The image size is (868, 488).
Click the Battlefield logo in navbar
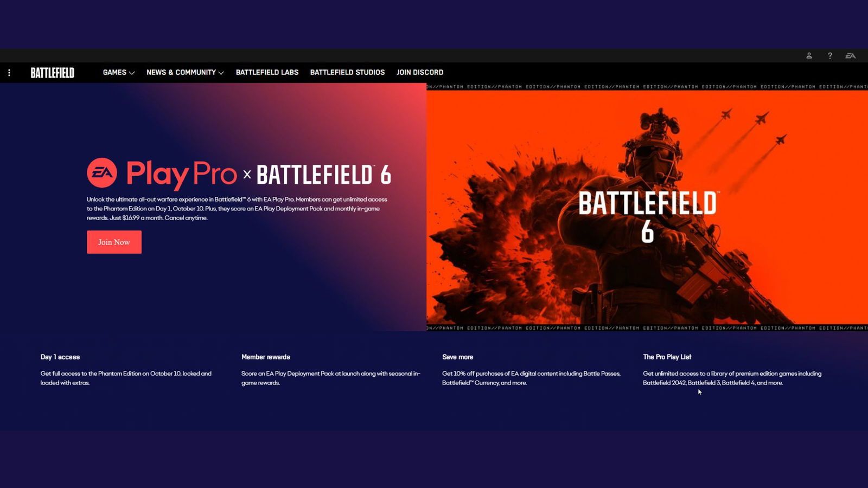(x=52, y=73)
